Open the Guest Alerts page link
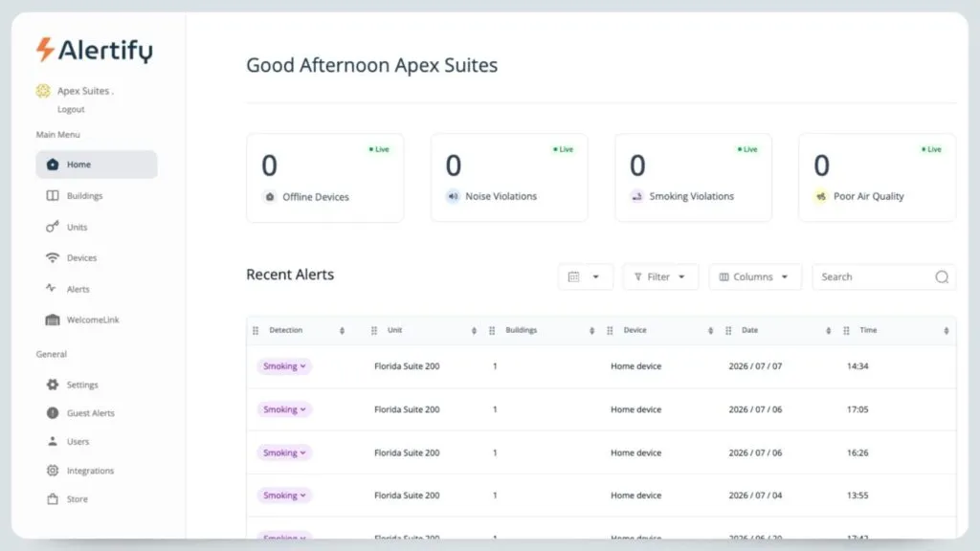This screenshot has width=980, height=551. click(91, 413)
